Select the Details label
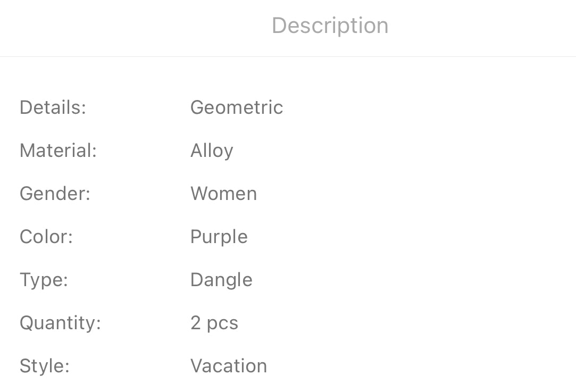This screenshot has height=392, width=576. click(53, 107)
